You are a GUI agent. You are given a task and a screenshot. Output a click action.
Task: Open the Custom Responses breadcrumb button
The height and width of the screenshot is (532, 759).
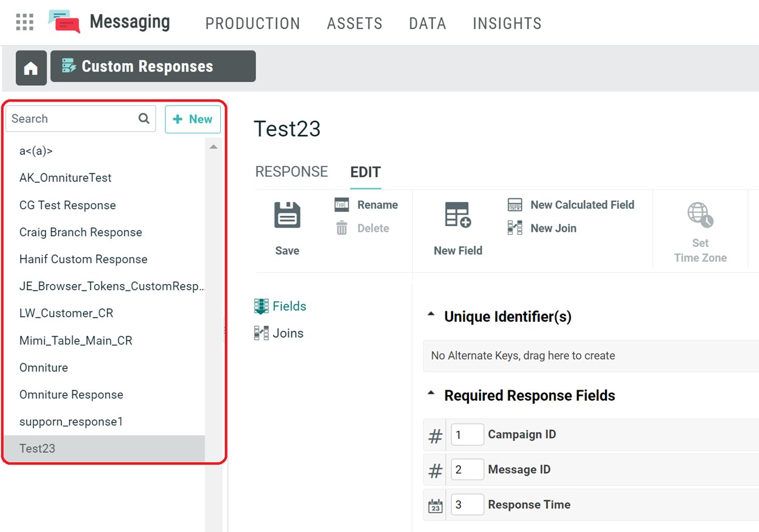point(153,66)
